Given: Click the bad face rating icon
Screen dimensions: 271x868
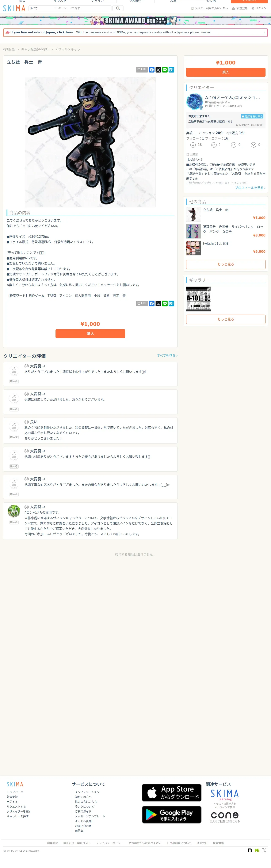Looking at the screenshot, I should pyautogui.click(x=253, y=145).
